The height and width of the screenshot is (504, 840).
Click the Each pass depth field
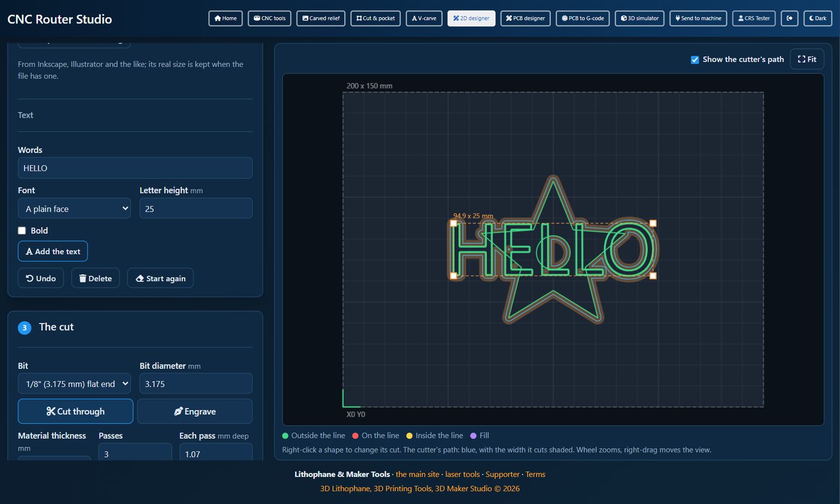[216, 454]
